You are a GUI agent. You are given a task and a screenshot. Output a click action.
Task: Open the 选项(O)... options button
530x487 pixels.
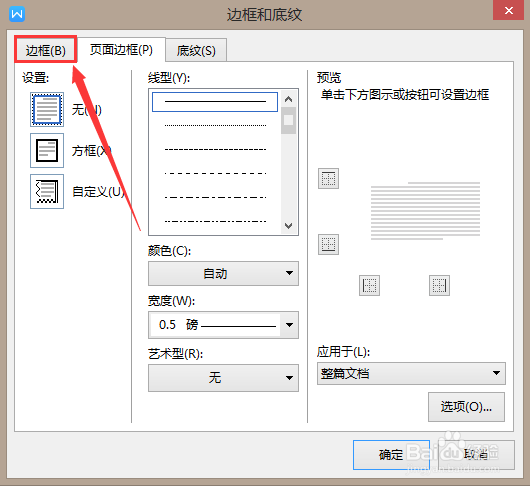coord(466,407)
